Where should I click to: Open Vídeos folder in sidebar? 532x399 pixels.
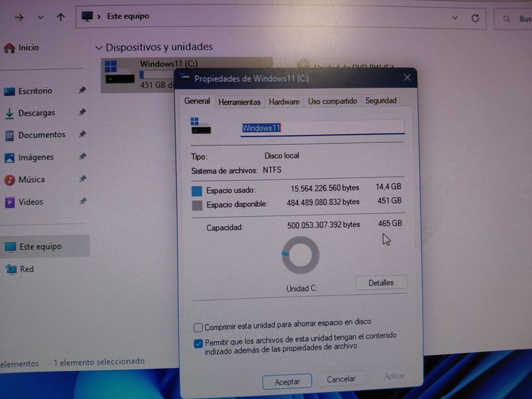click(24, 202)
